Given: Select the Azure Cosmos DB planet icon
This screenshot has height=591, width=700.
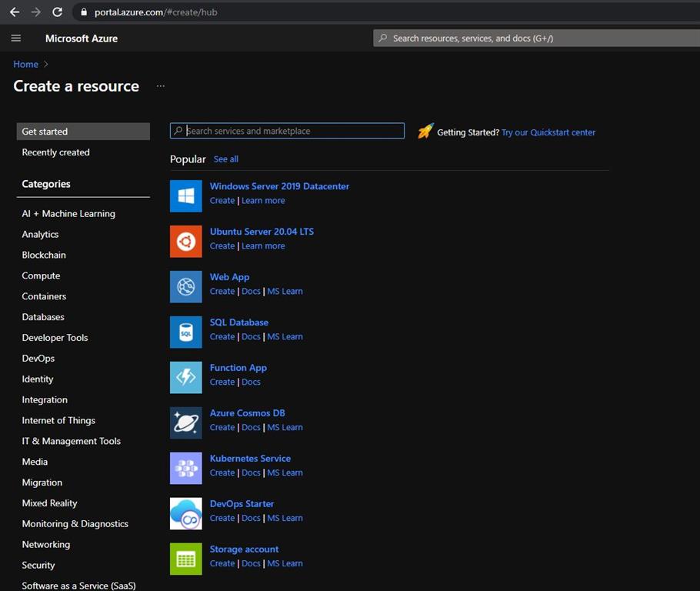Looking at the screenshot, I should (x=185, y=422).
